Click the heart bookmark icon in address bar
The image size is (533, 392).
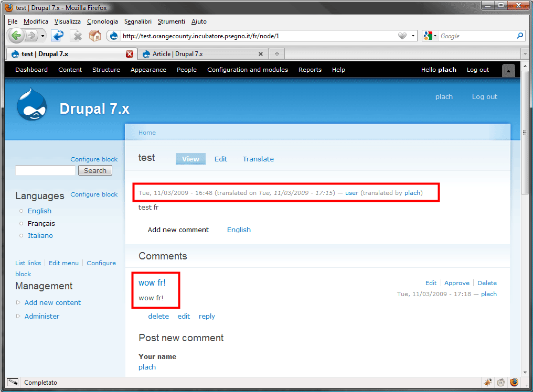click(x=402, y=36)
